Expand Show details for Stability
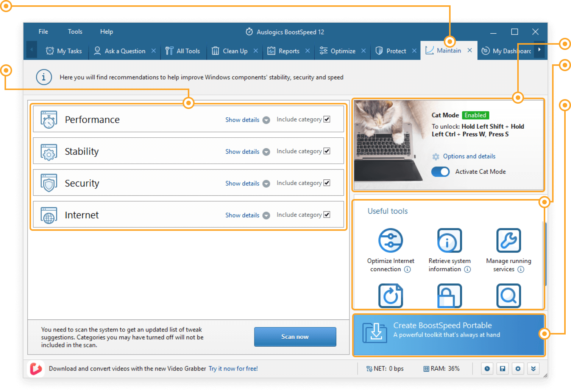 (x=248, y=152)
